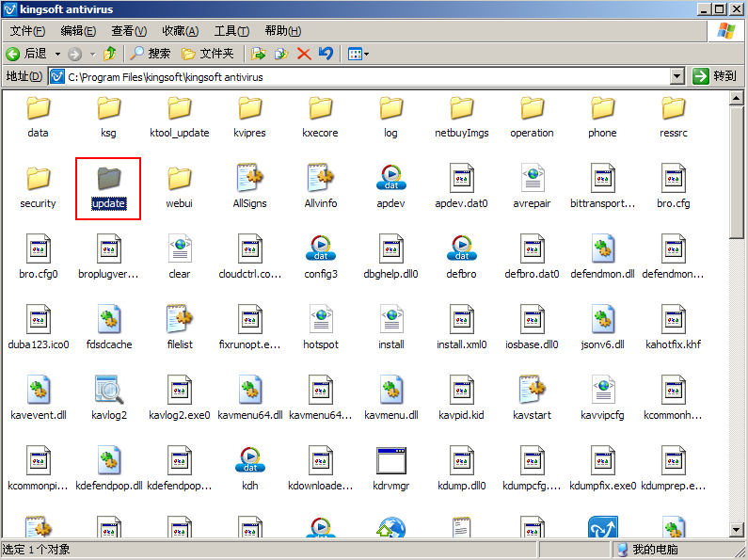This screenshot has width=748, height=560.
Task: Click the 后退 Back button
Action: tap(27, 54)
